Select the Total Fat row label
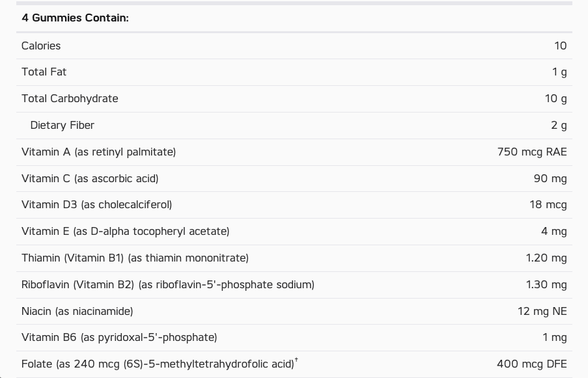 (44, 72)
